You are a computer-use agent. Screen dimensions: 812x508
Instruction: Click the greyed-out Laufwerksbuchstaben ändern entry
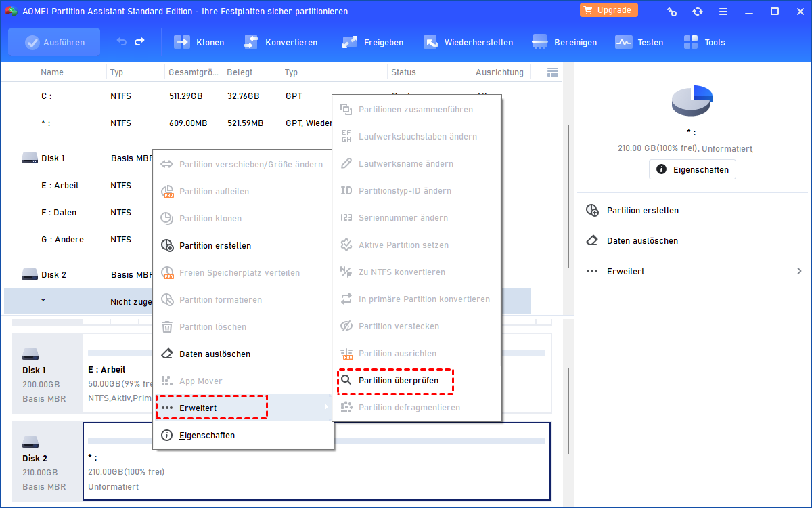pos(416,137)
